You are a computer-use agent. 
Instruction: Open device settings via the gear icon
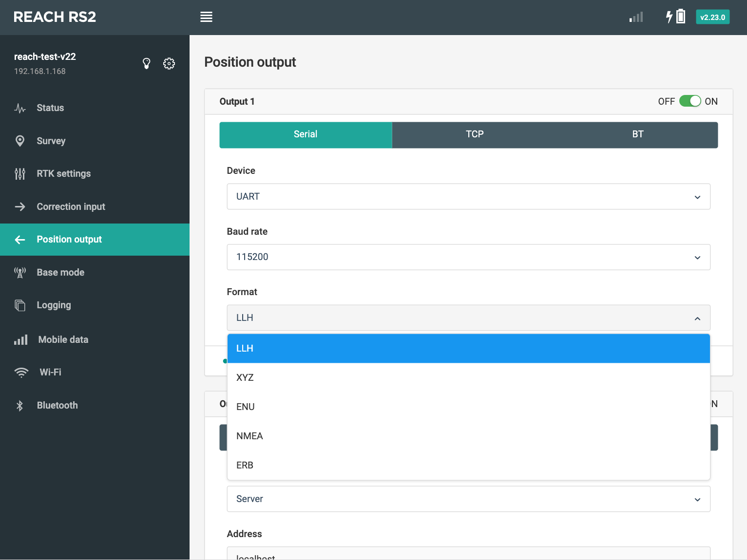pyautogui.click(x=169, y=63)
